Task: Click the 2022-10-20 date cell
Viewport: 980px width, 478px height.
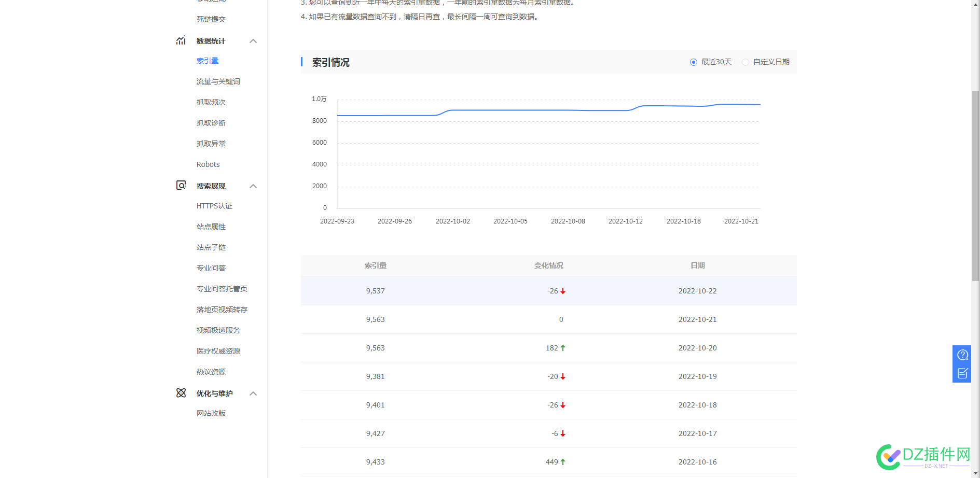Action: [698, 348]
